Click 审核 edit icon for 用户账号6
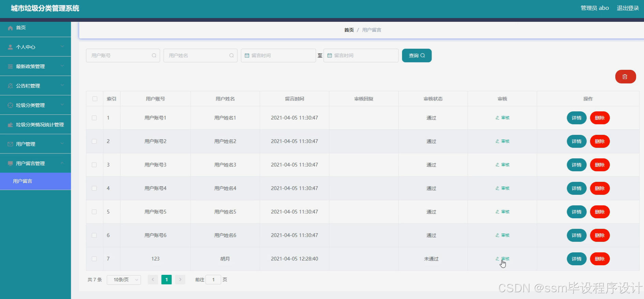The width and height of the screenshot is (644, 299). tap(497, 235)
